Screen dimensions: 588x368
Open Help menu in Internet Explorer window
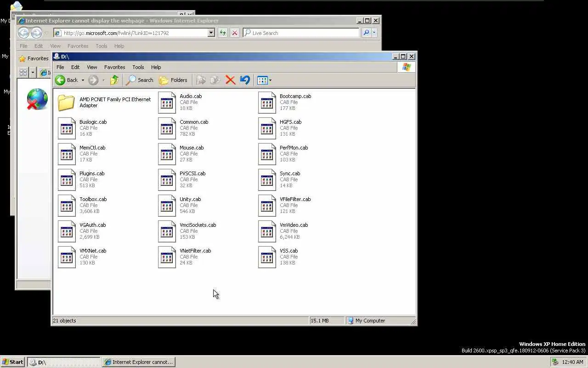click(119, 46)
